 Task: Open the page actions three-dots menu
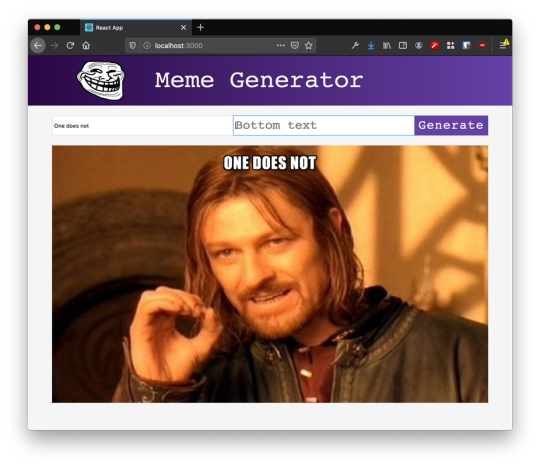point(281,45)
